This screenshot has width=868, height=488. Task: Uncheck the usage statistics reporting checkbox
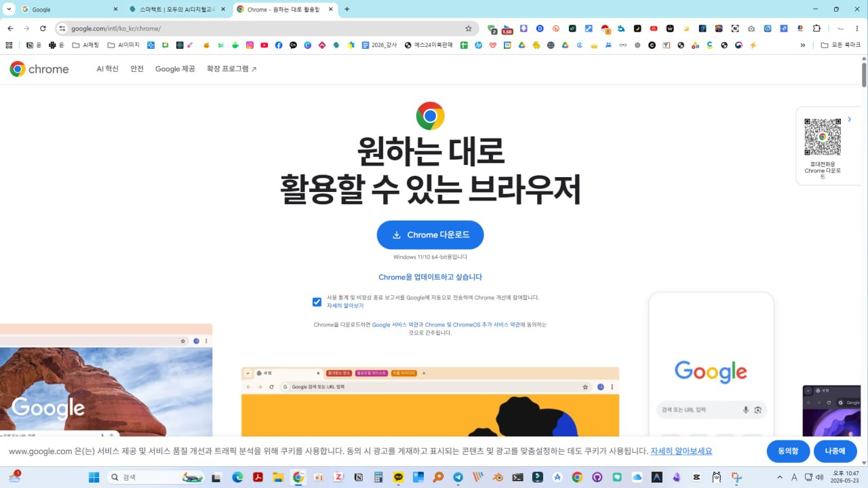pyautogui.click(x=317, y=302)
